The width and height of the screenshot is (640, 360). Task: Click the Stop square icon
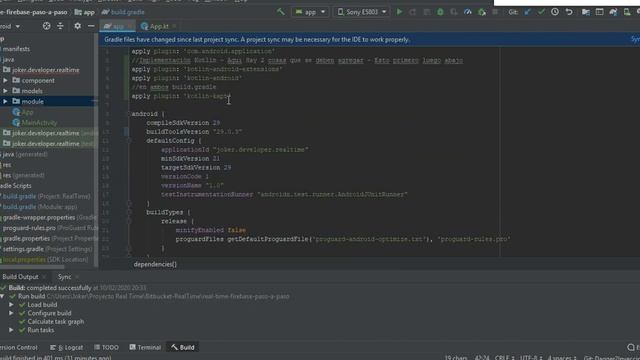click(495, 12)
